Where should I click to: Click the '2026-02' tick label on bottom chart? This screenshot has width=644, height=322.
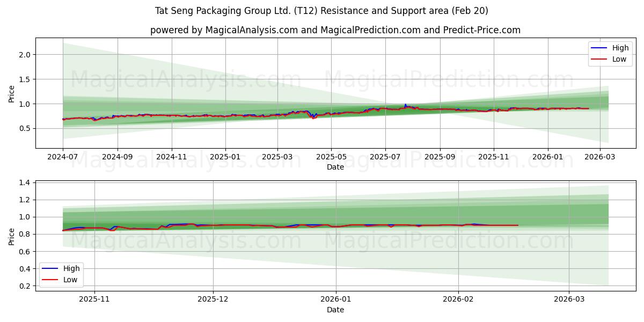point(458,299)
